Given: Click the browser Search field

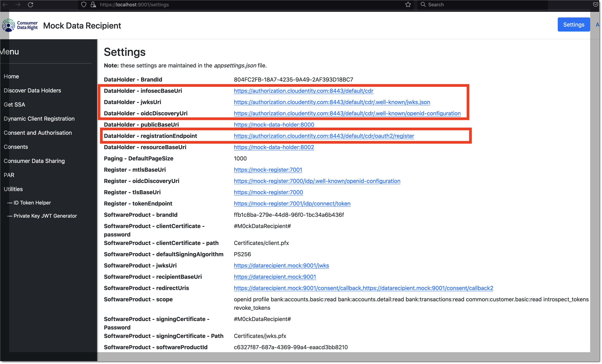Looking at the screenshot, I should tap(482, 5).
